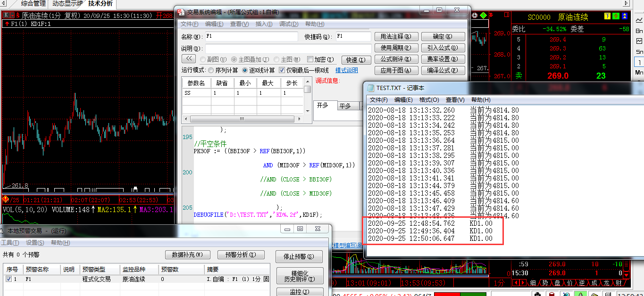
Task: Click the 说明 description input field
Action: point(288,48)
